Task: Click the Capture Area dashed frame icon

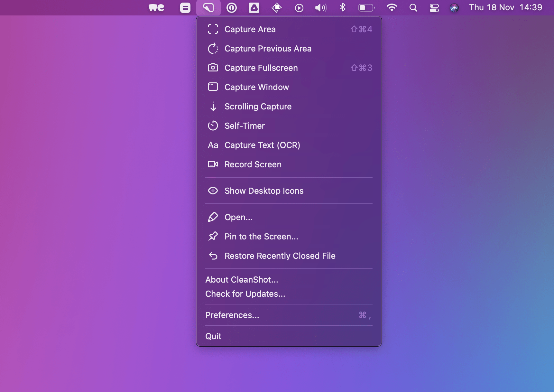Action: pyautogui.click(x=213, y=29)
